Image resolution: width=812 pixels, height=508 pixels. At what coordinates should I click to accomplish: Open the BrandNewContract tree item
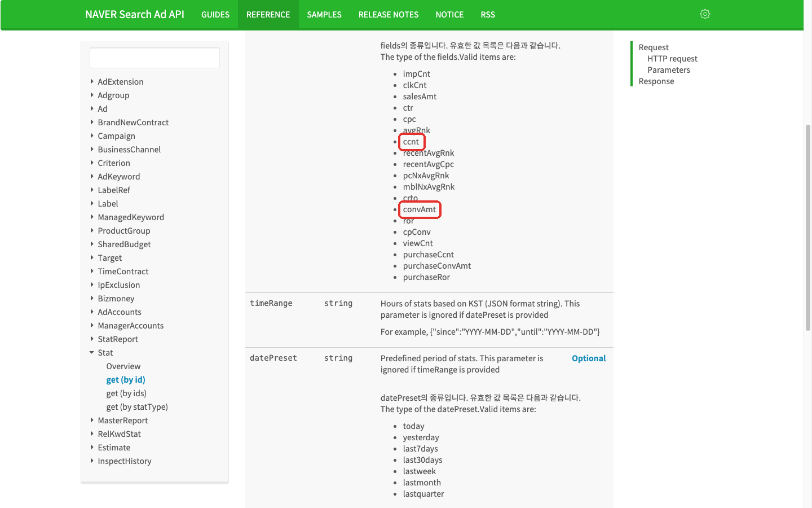[x=133, y=122]
